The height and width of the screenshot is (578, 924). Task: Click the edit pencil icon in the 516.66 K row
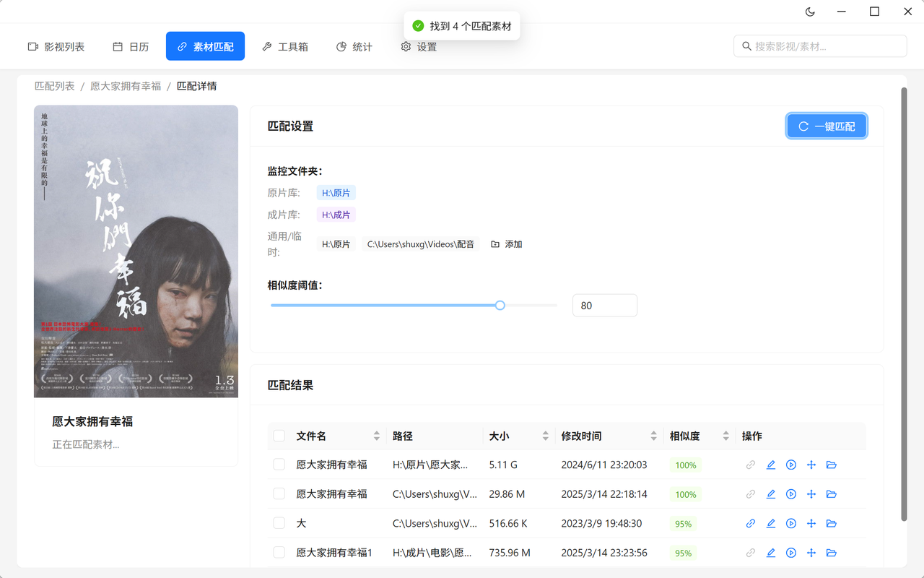pyautogui.click(x=771, y=523)
